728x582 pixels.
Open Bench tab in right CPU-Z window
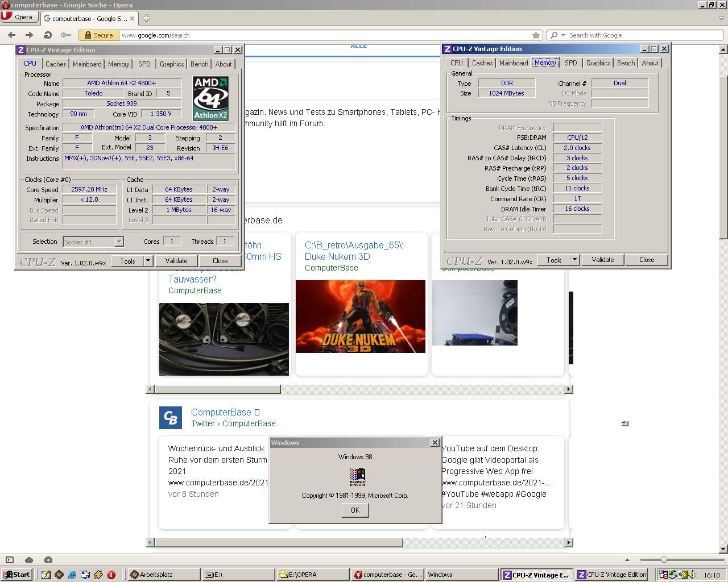tap(626, 63)
